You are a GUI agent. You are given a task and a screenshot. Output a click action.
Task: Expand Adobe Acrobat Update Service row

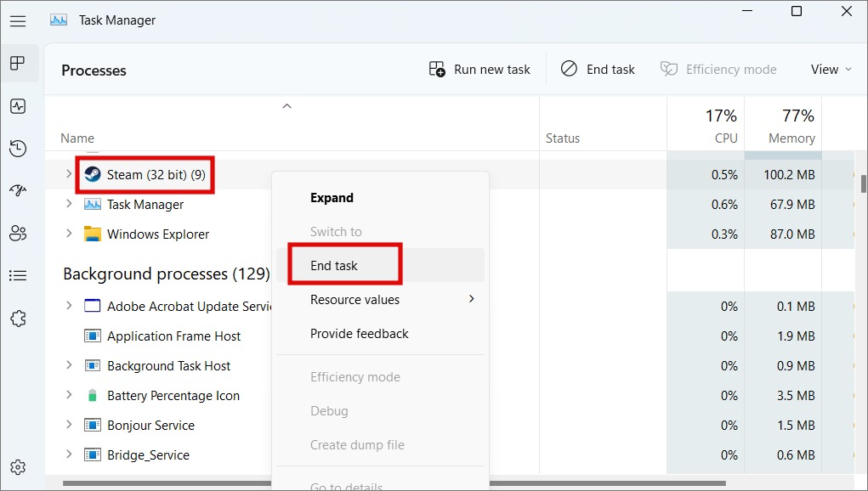(x=69, y=305)
